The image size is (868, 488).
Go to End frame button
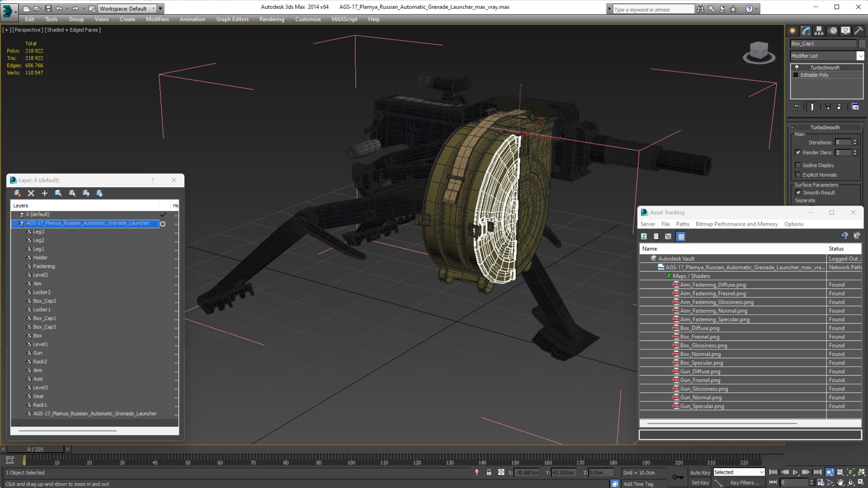[817, 472]
